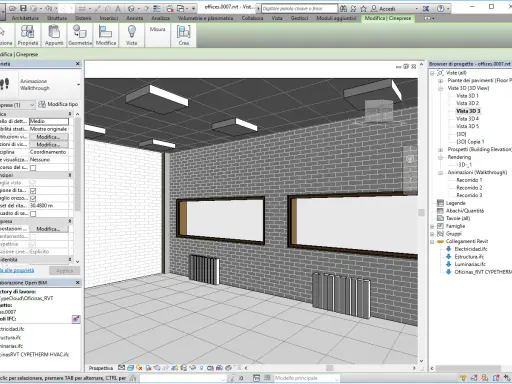Click the binoculars search icon
Viewport: 512px width, 384px height.
pyautogui.click(x=343, y=9)
